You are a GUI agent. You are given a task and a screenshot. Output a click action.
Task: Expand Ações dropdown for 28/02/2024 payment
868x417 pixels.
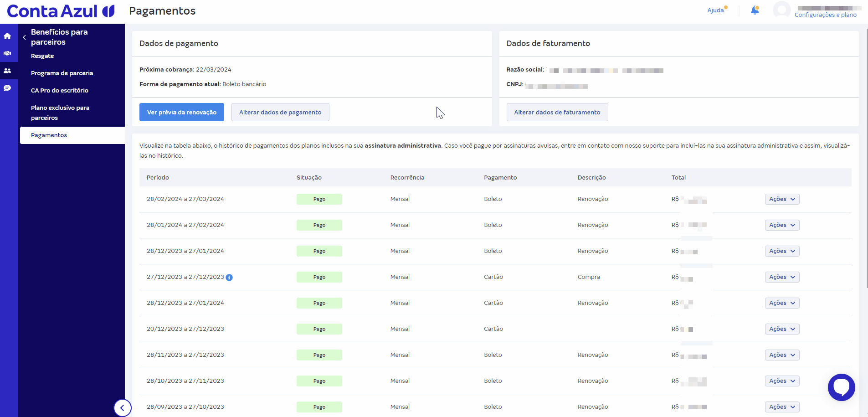tap(782, 199)
